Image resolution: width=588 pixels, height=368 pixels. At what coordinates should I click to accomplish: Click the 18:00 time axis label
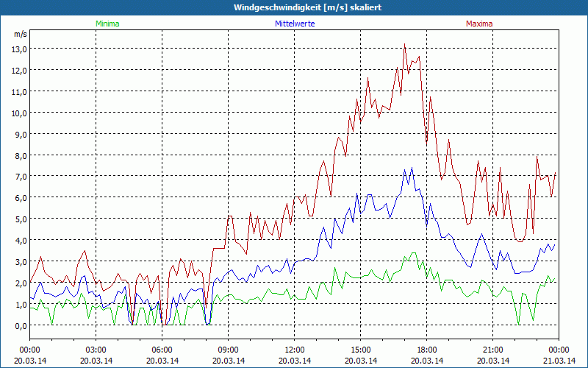427,350
